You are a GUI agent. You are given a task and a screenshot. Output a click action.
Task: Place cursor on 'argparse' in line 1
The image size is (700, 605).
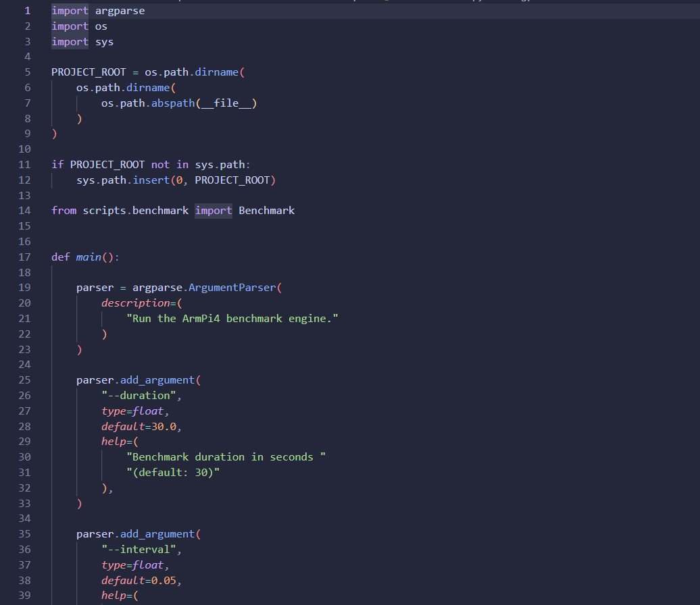click(x=120, y=11)
